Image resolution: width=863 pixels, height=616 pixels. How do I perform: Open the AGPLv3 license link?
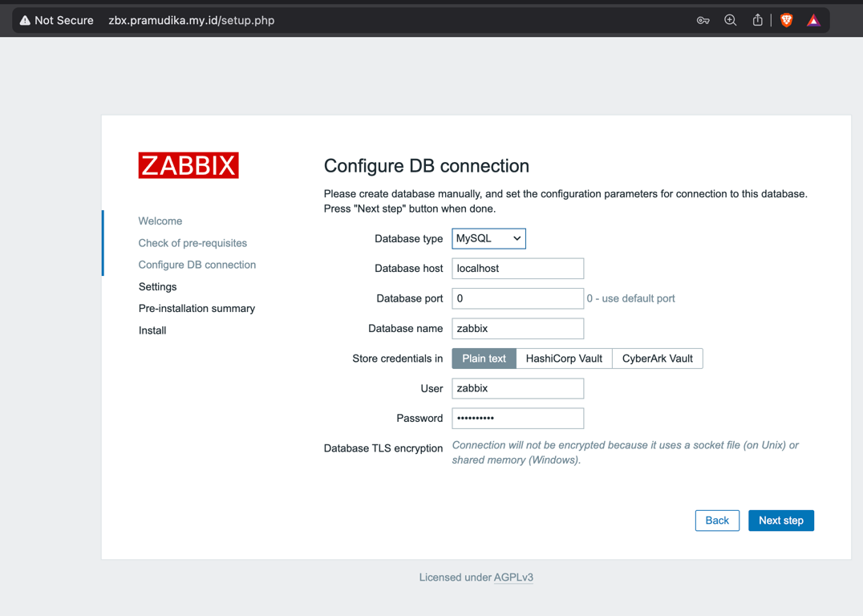click(513, 577)
